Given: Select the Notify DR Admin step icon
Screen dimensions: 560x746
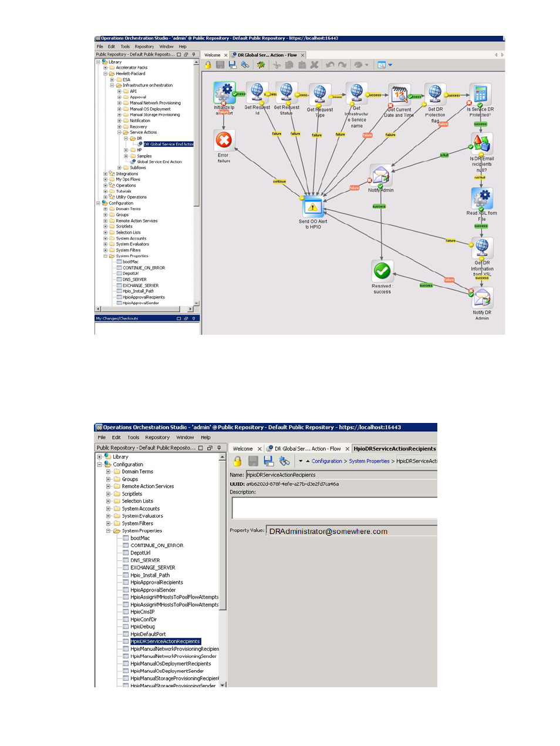Looking at the screenshot, I should click(x=482, y=298).
